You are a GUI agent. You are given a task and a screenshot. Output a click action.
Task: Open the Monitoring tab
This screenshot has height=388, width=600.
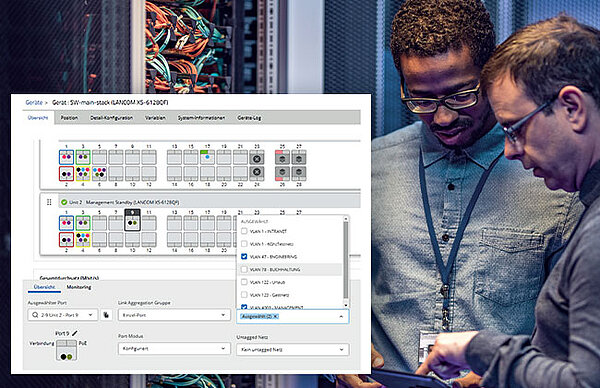(79, 287)
